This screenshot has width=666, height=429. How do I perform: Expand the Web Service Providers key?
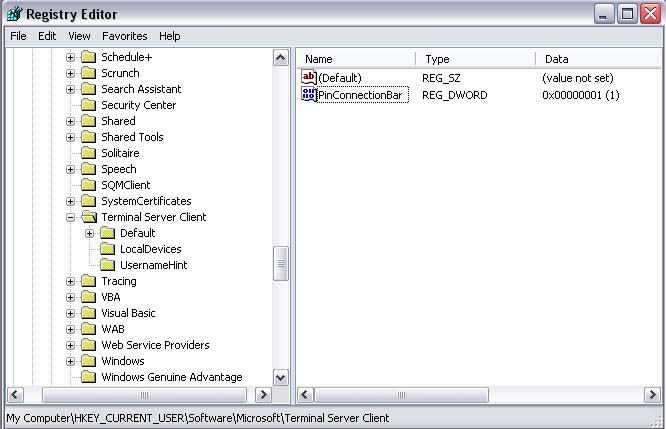point(71,345)
